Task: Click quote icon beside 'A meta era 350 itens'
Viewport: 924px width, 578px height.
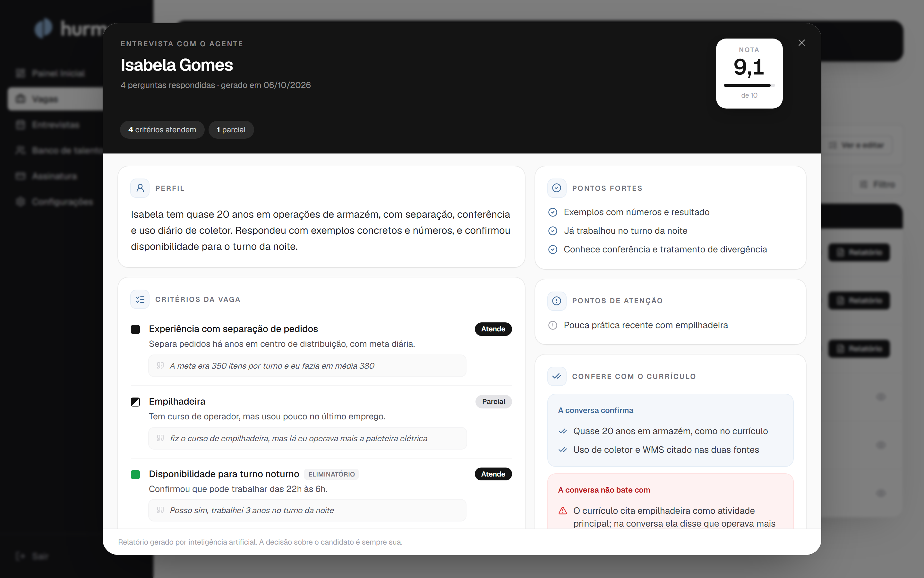Action: coord(160,365)
